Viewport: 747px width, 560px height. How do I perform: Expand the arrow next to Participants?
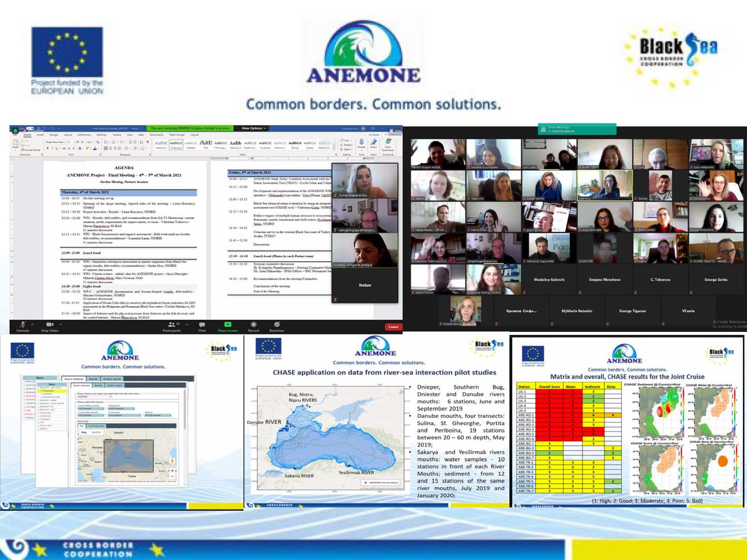[x=187, y=324]
